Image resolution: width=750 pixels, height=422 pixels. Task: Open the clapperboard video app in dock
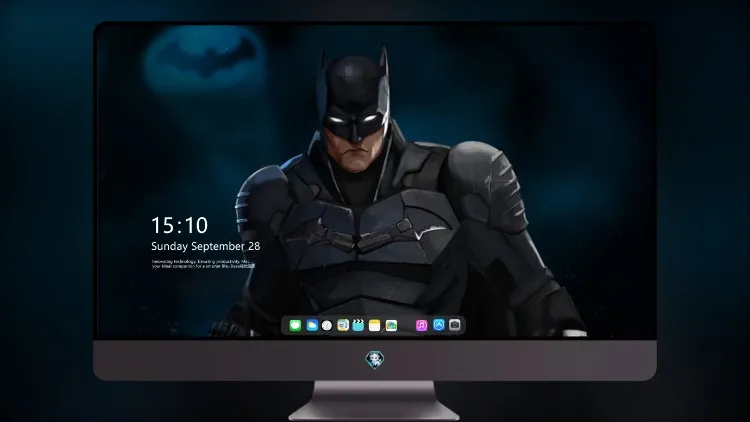(358, 326)
